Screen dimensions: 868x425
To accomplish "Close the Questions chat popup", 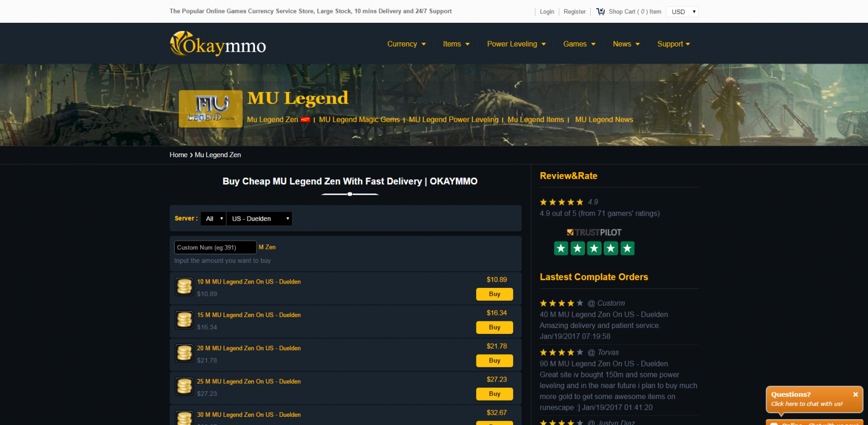I will tap(856, 394).
